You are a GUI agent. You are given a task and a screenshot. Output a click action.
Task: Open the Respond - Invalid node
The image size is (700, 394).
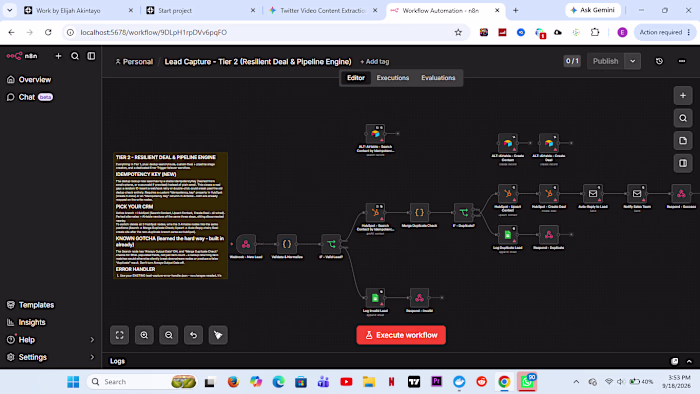pos(419,298)
